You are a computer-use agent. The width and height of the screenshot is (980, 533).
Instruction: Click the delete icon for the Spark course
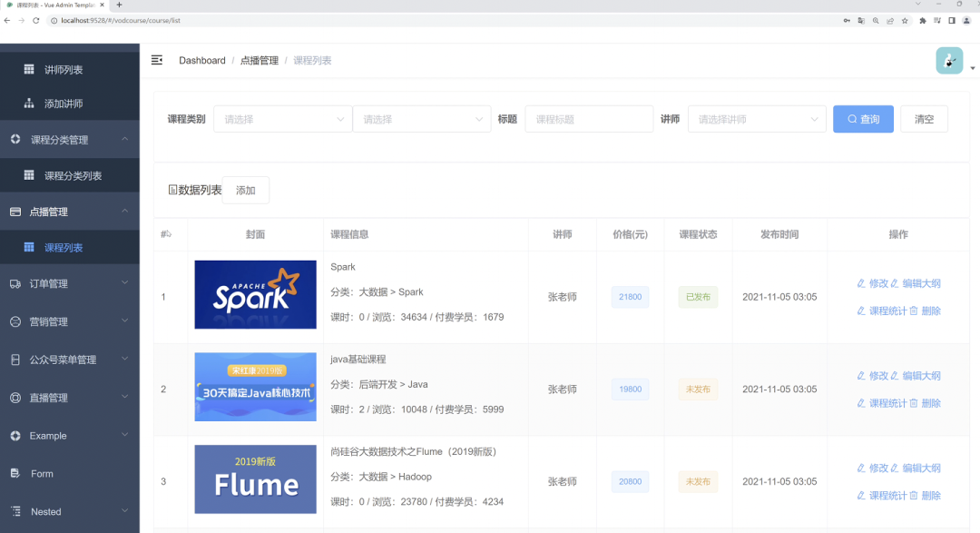pos(925,311)
